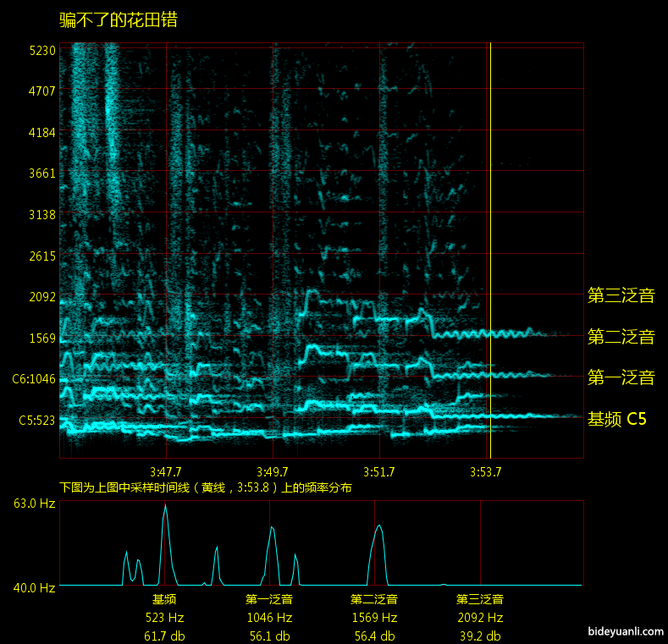The image size is (668, 644).
Task: Click the yellow caption text above the lower chart
Action: point(205,487)
